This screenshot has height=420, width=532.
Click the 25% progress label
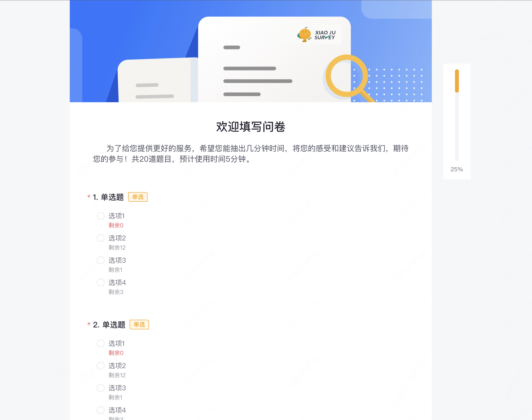click(x=457, y=169)
